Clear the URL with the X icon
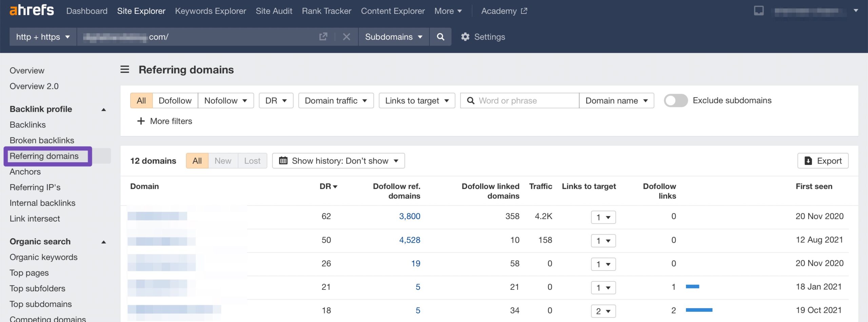Screen dimensions: 868x322 point(346,37)
